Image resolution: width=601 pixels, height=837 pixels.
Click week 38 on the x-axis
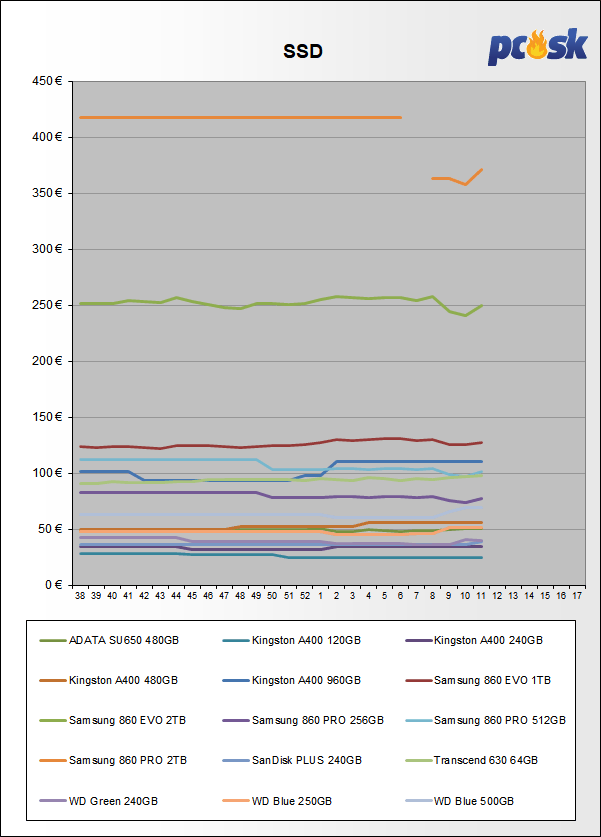point(80,596)
